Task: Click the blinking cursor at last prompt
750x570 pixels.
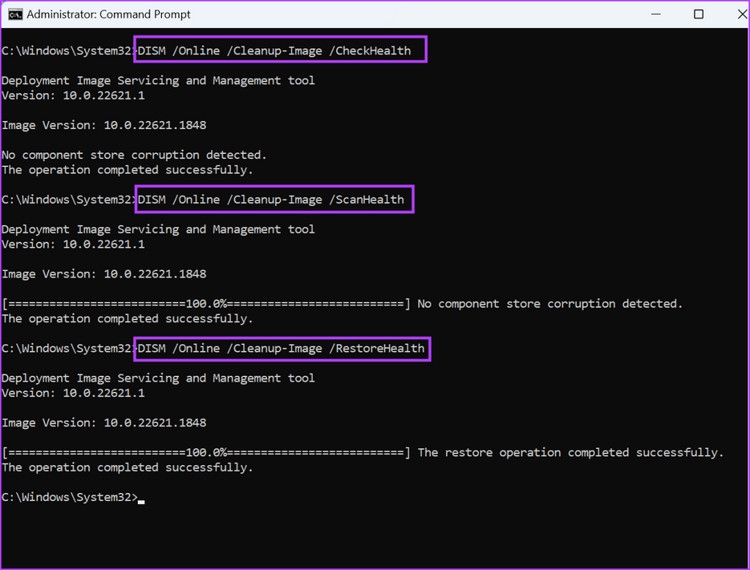Action: coord(141,501)
